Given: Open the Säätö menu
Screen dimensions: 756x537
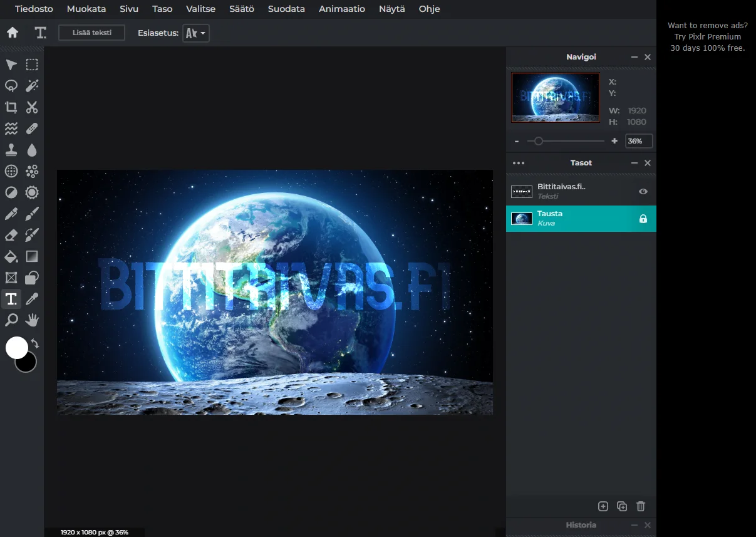Looking at the screenshot, I should [242, 9].
